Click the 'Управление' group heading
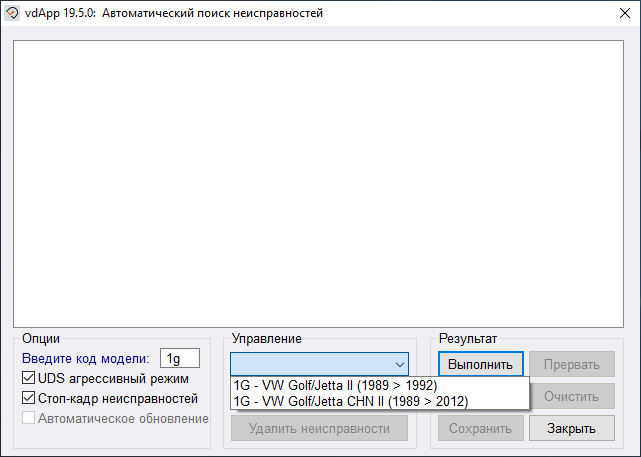This screenshot has width=641, height=457. pos(266,339)
